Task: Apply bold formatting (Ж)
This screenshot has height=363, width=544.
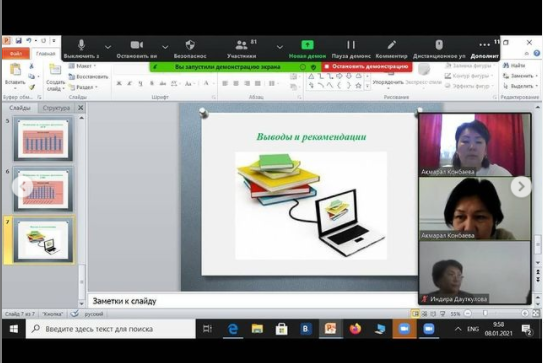Action: [119, 83]
